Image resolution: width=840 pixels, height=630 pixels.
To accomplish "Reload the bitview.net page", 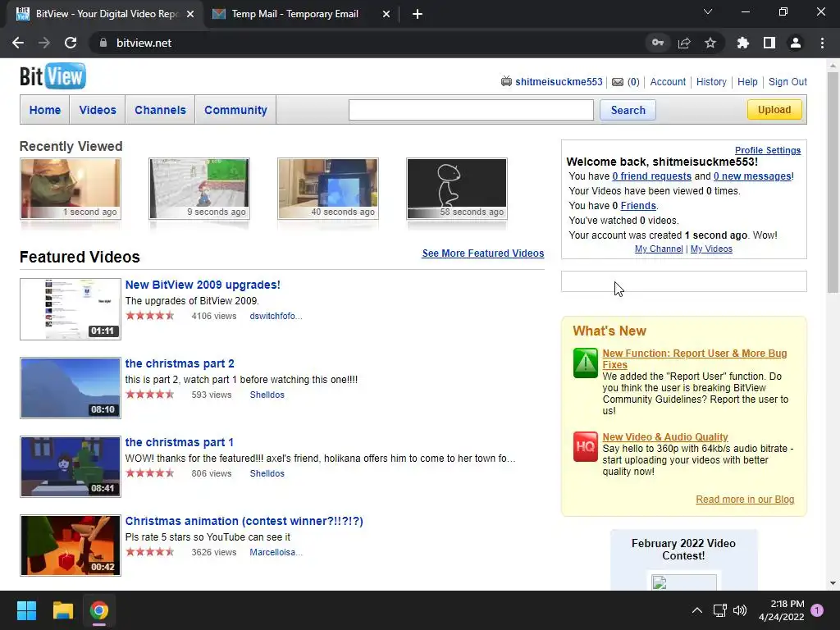I will coord(71,43).
